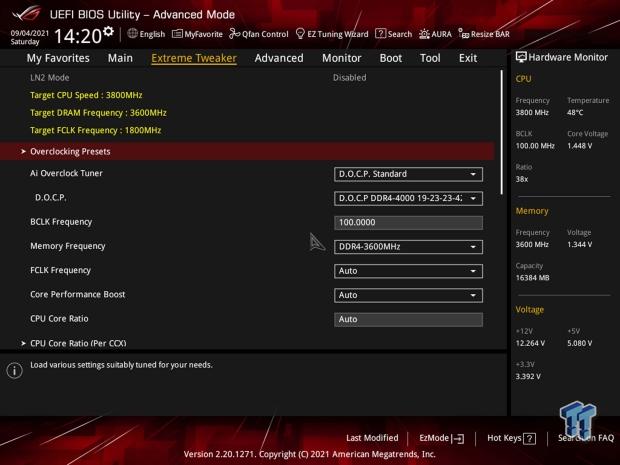Switch to EzMode

coord(442,438)
